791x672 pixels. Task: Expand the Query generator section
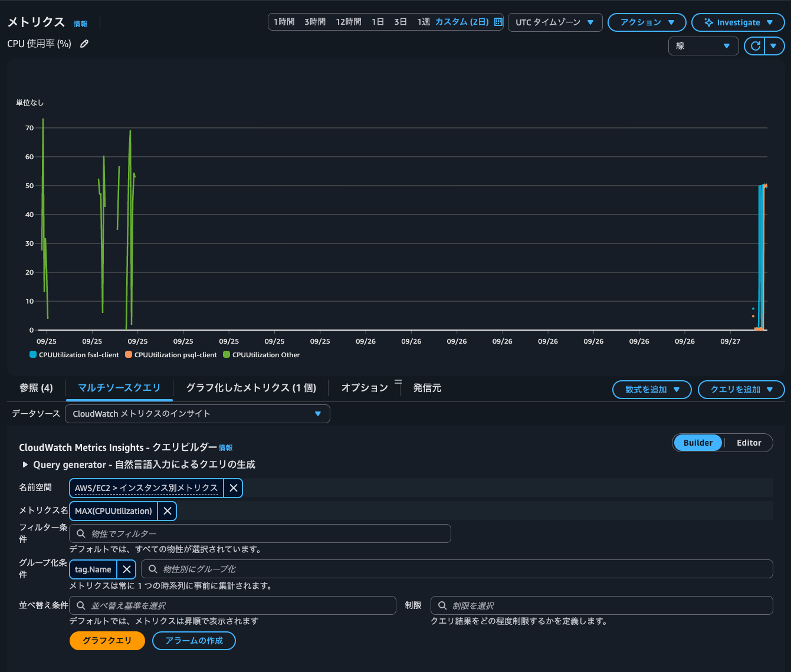coord(25,465)
